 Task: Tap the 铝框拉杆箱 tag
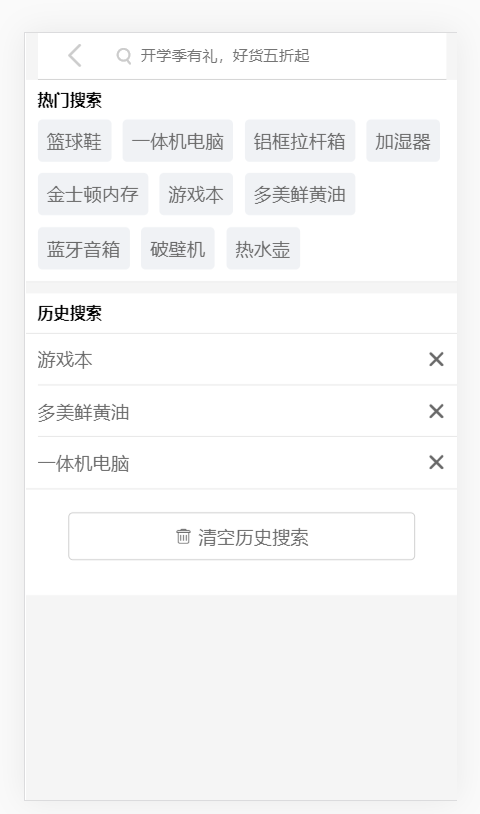coord(300,141)
